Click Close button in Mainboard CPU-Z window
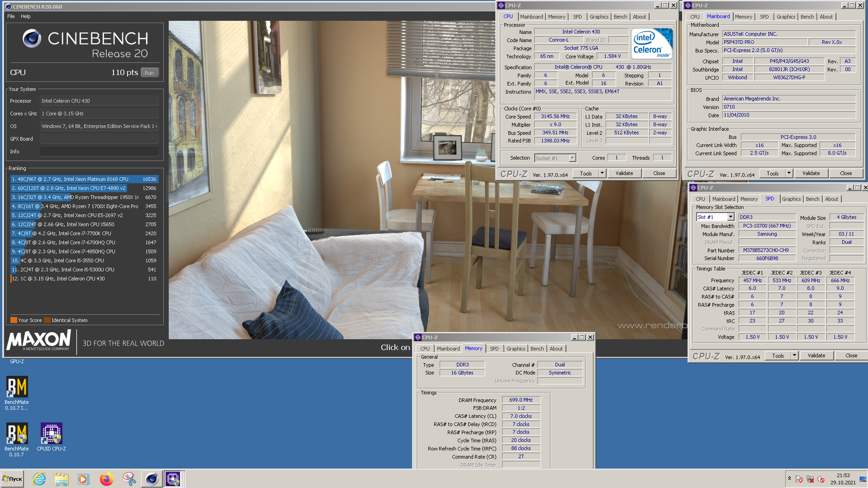 point(846,173)
